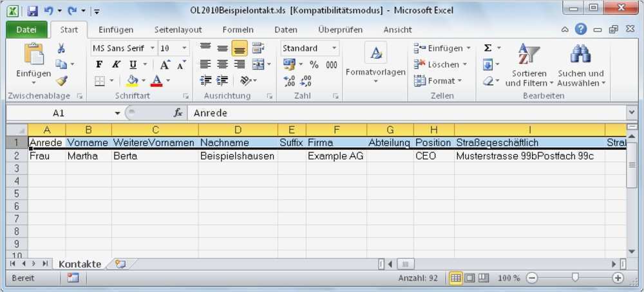Open font size dropdown
644x292 pixels.
tap(184, 48)
